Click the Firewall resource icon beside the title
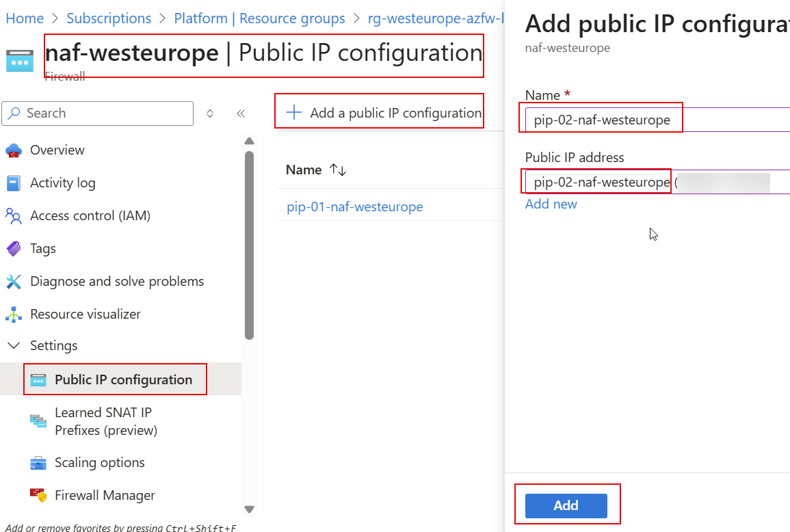 point(20,60)
